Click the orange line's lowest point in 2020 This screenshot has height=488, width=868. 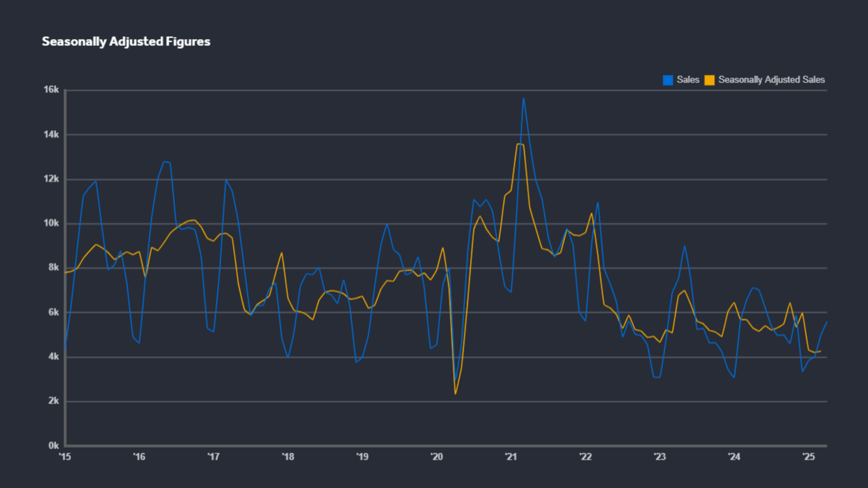click(455, 393)
